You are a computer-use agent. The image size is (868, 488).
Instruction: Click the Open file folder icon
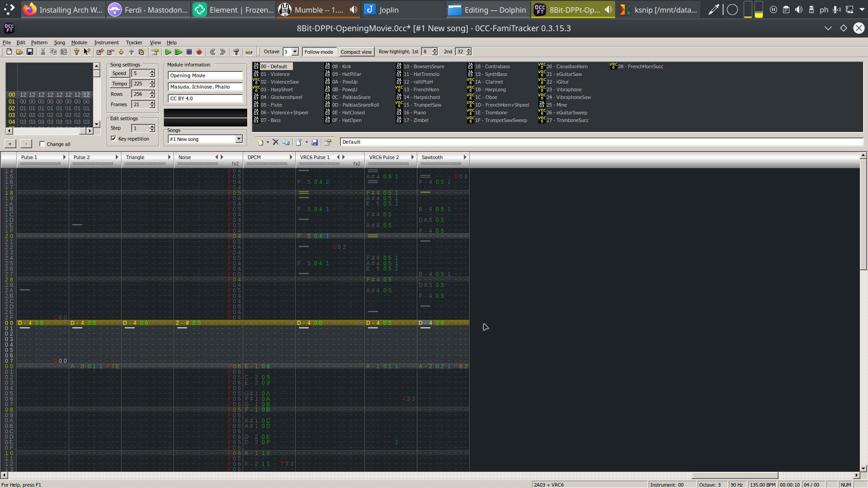point(19,52)
